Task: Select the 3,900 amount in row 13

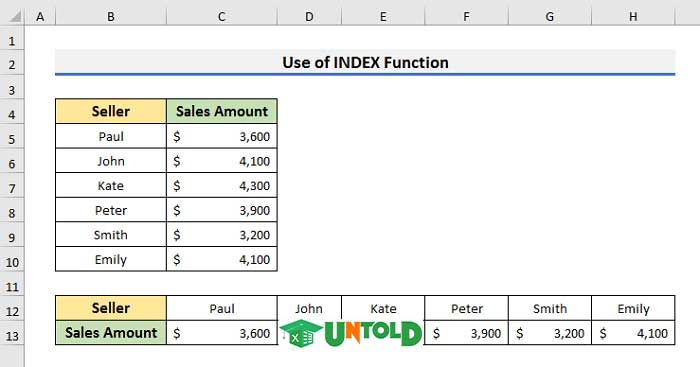Action: tap(467, 333)
